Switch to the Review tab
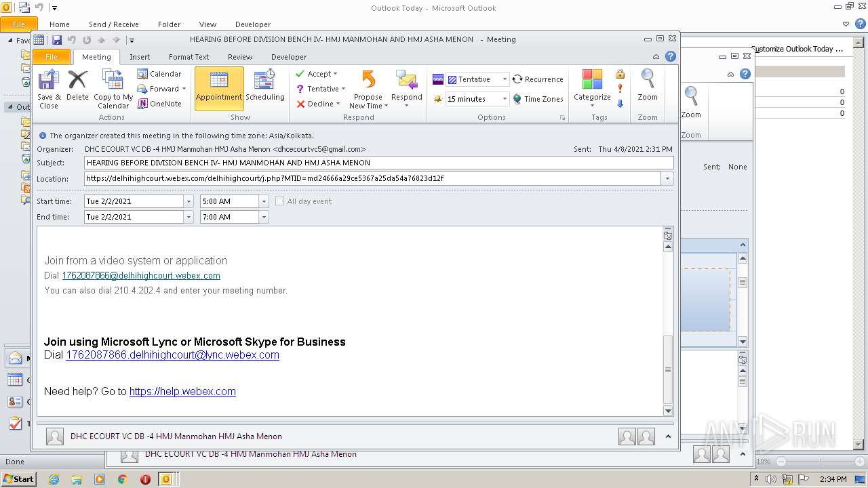The height and width of the screenshot is (488, 868). tap(240, 57)
